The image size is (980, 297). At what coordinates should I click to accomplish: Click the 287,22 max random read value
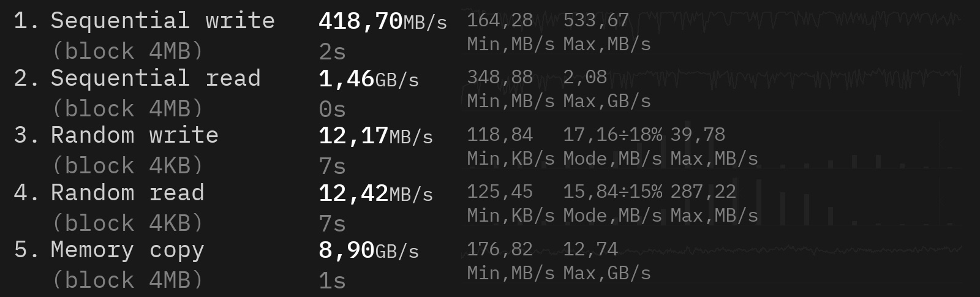(703, 192)
